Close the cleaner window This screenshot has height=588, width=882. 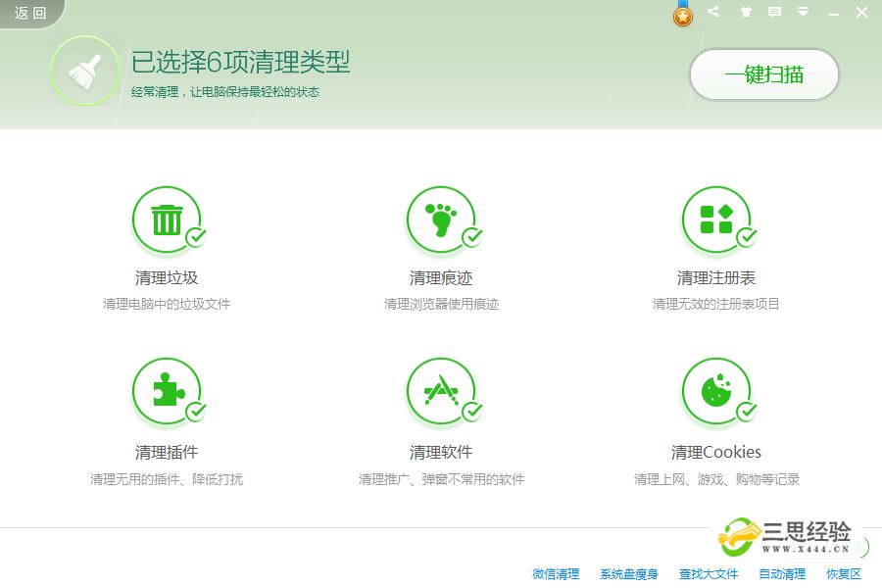point(861,13)
